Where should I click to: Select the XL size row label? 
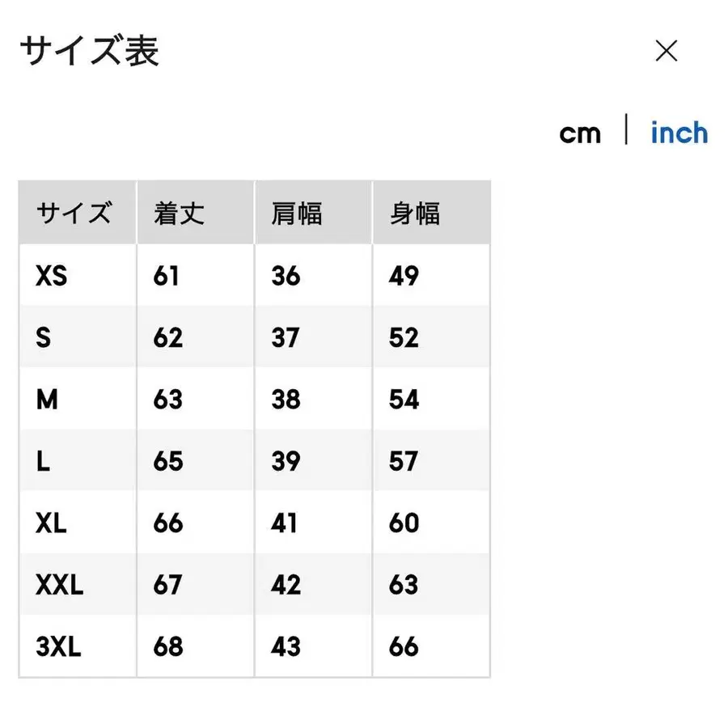pyautogui.click(x=52, y=523)
